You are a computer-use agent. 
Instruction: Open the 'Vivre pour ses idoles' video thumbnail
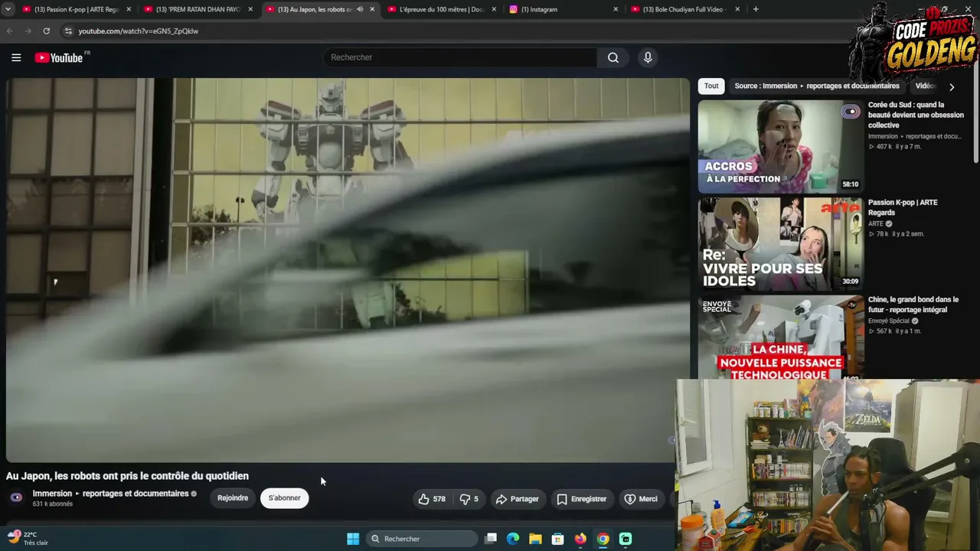[780, 244]
